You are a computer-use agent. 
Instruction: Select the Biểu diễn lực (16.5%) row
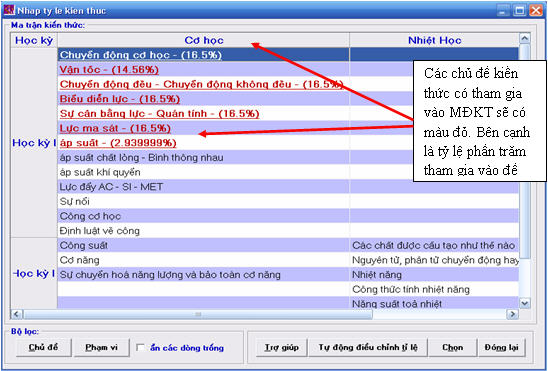click(203, 99)
